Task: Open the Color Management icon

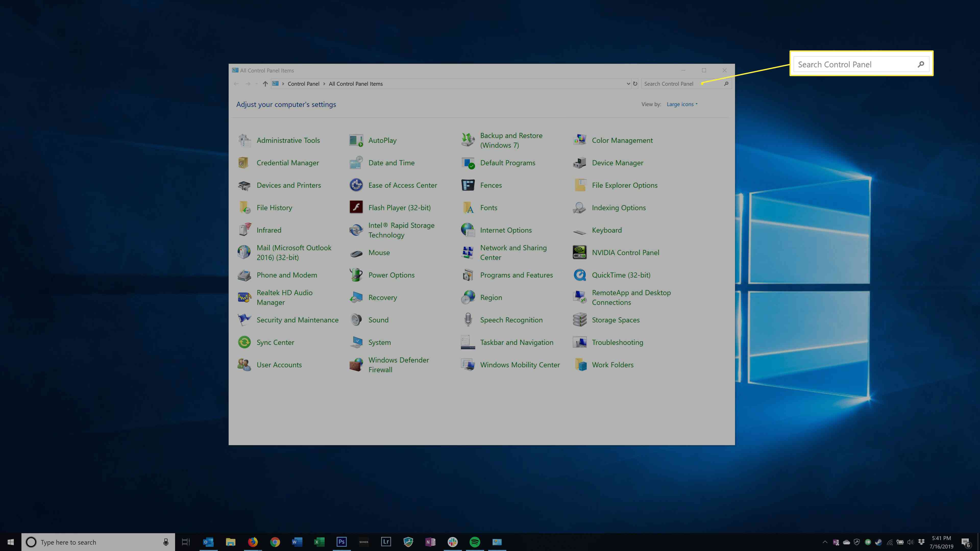Action: coord(579,140)
